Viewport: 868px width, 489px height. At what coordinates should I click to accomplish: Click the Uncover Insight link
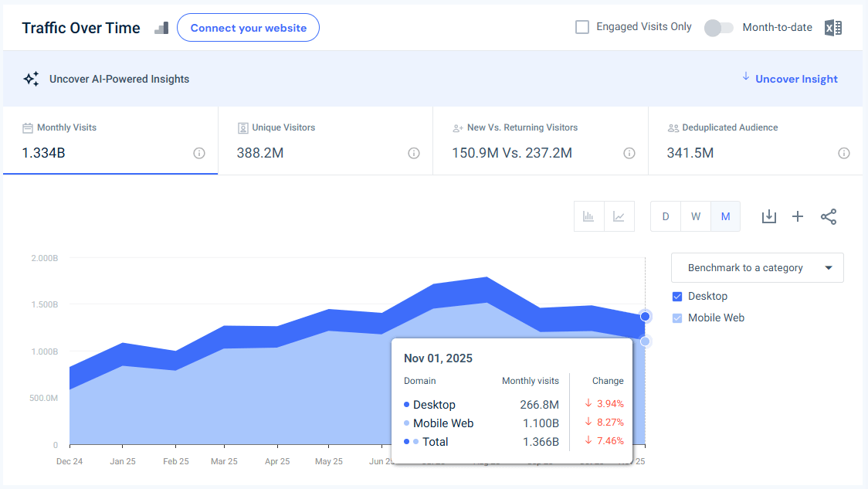[x=796, y=78]
